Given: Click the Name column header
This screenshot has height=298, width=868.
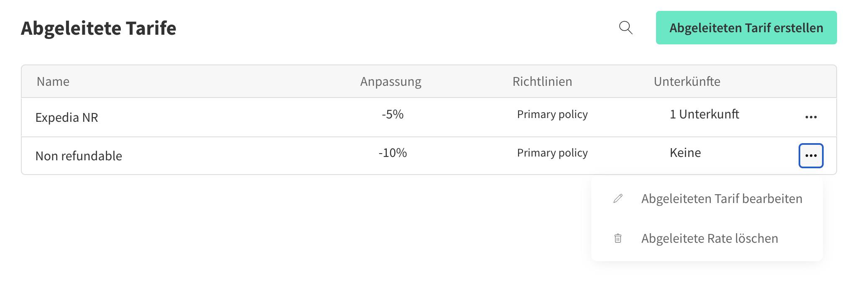Looking at the screenshot, I should [x=53, y=82].
